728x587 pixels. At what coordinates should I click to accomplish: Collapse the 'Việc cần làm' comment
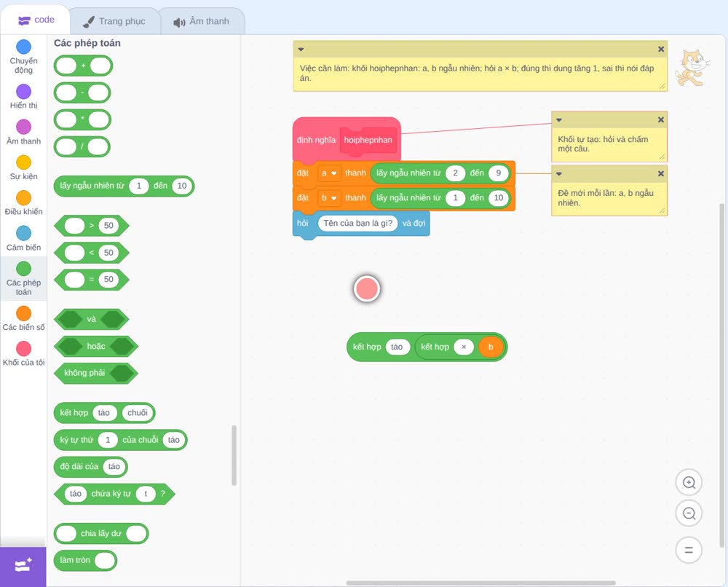point(301,50)
